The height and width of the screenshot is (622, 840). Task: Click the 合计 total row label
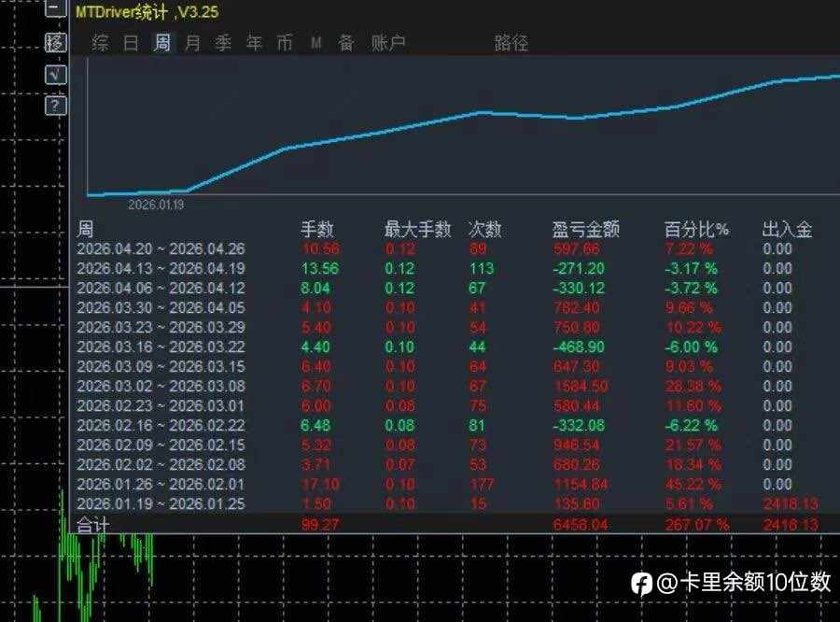pyautogui.click(x=93, y=525)
